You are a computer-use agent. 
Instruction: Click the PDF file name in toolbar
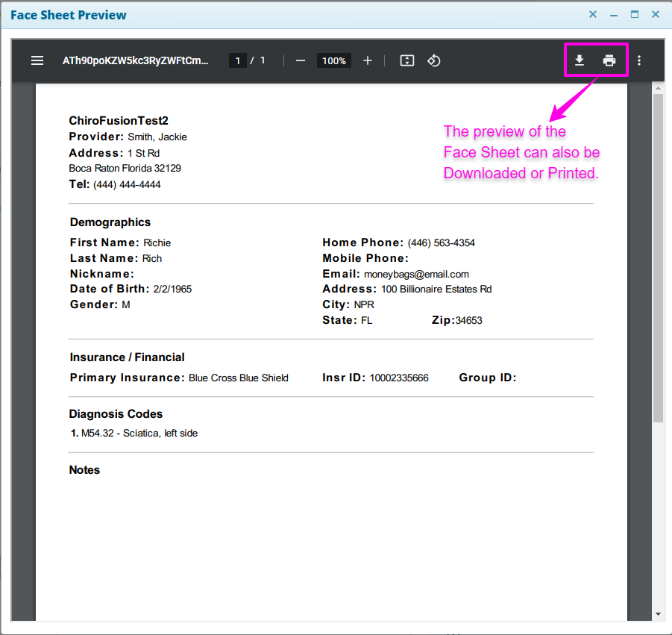pos(136,60)
